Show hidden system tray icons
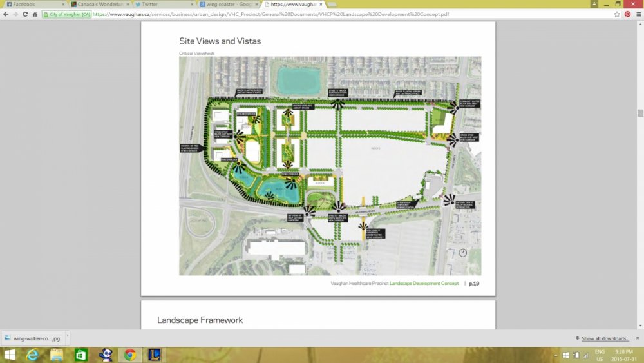 [x=556, y=355]
